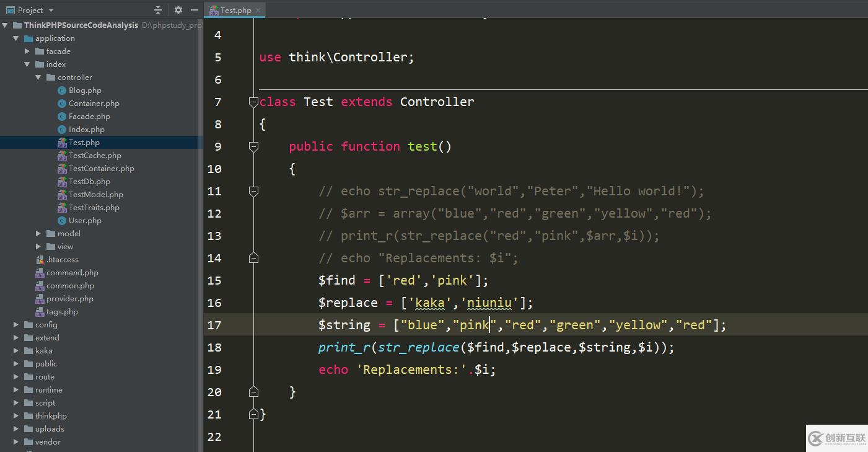The image size is (868, 452).
Task: Click the Project panel title
Action: tap(30, 10)
